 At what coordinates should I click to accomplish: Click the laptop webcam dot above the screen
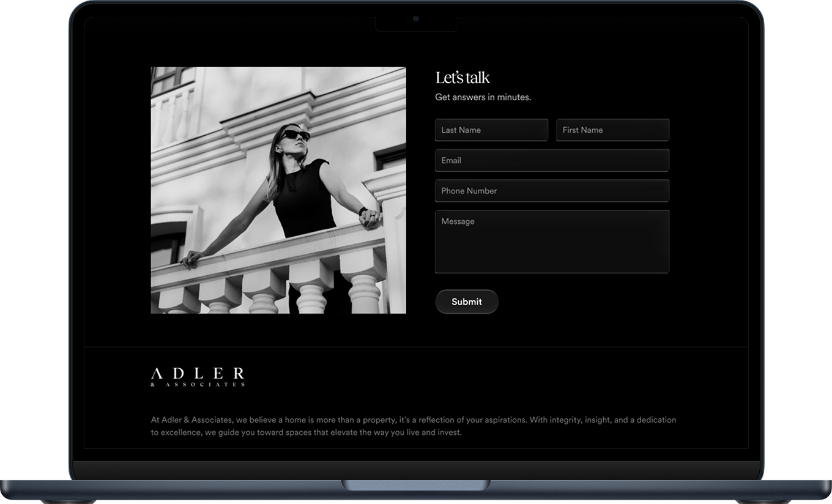(x=416, y=18)
